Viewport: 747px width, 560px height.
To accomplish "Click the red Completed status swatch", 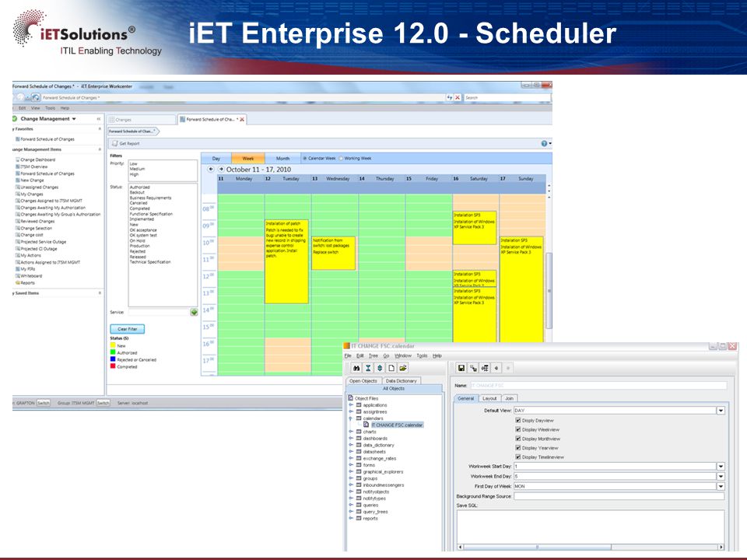I will 113,366.
